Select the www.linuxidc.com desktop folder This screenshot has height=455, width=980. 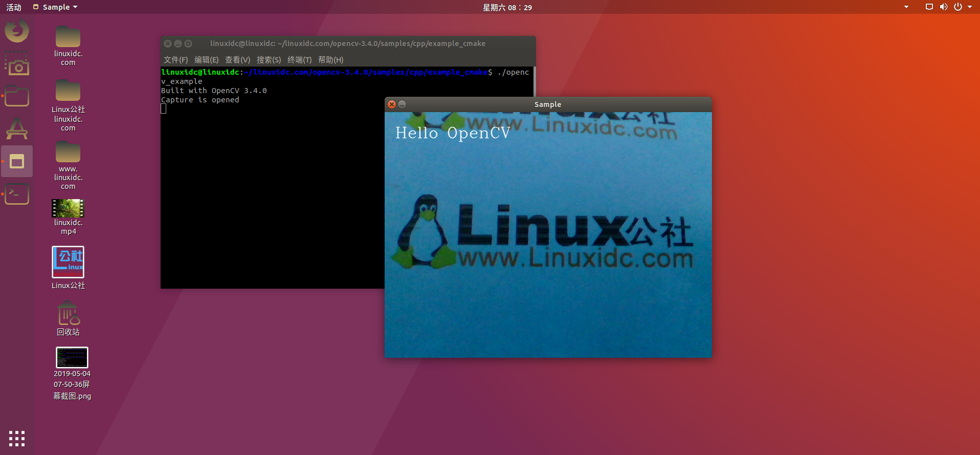click(68, 166)
